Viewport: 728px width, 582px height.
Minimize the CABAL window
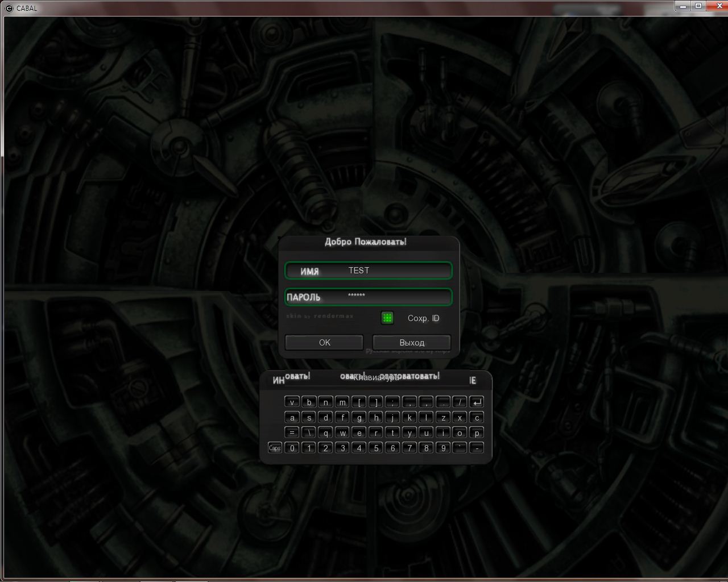683,6
